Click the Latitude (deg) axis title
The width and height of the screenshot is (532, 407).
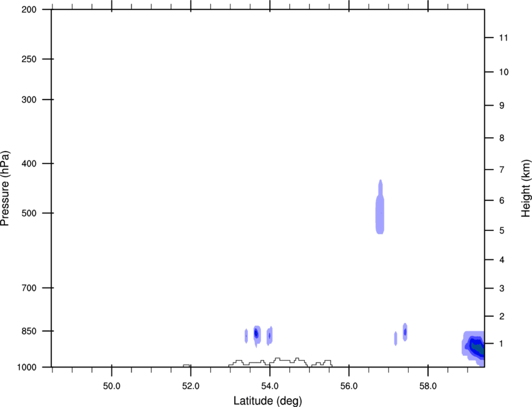(x=267, y=401)
